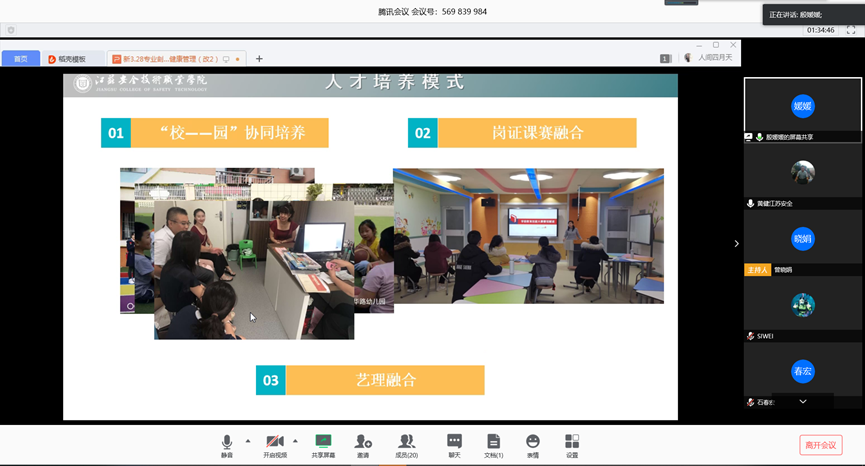This screenshot has height=466, width=865.
Task: Click the red leave meeting button
Action: tap(820, 445)
